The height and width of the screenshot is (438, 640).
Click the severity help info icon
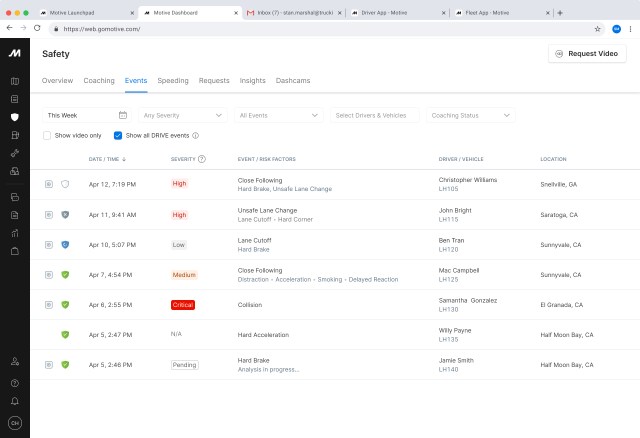pyautogui.click(x=202, y=159)
